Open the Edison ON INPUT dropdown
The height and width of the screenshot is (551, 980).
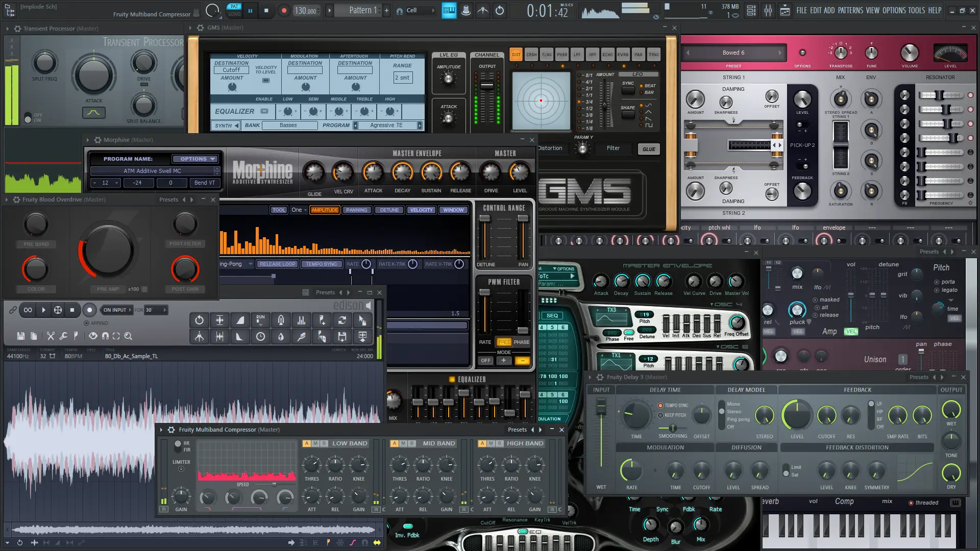pyautogui.click(x=117, y=310)
